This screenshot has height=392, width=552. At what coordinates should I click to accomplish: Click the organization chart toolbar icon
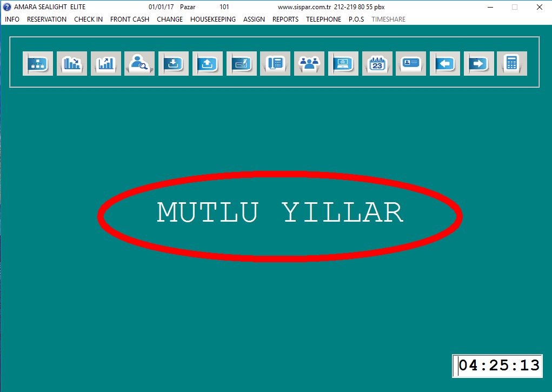pyautogui.click(x=38, y=64)
